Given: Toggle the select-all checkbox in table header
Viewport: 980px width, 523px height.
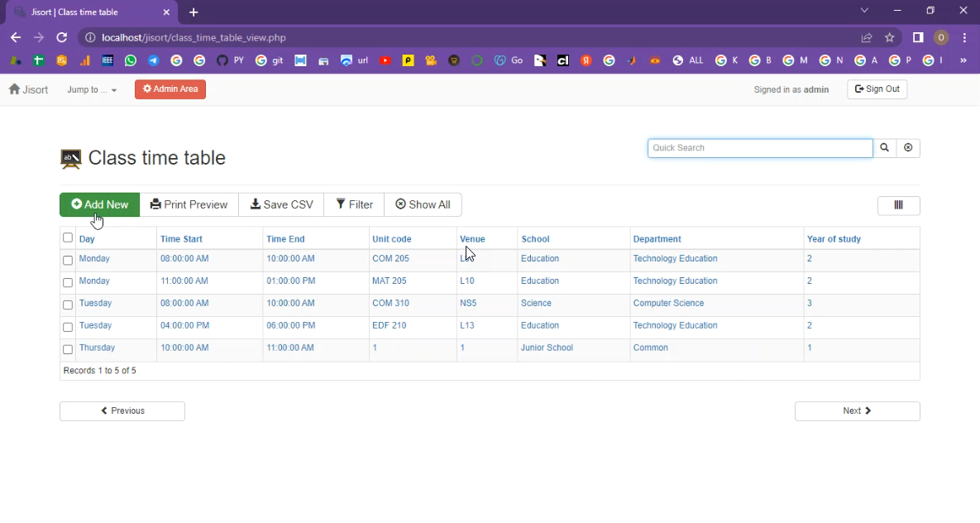Looking at the screenshot, I should (x=68, y=238).
